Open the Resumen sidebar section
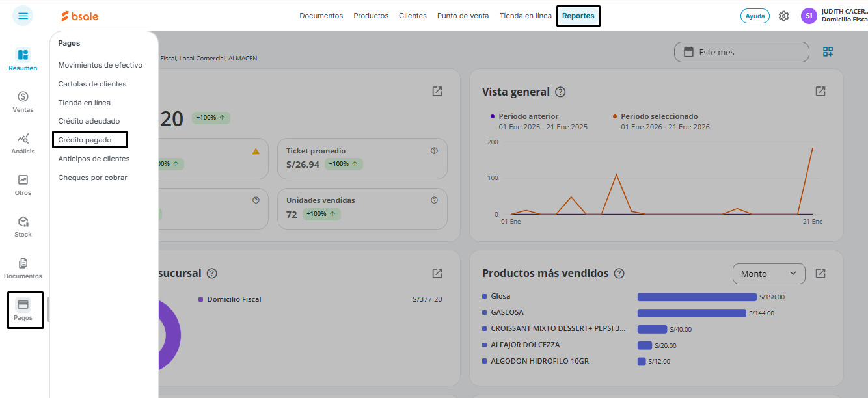 (x=23, y=59)
